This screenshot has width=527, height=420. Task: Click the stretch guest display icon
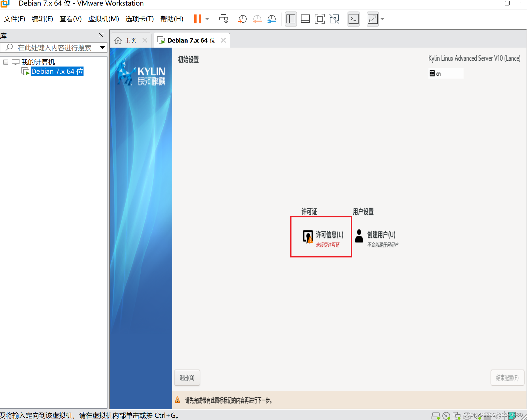click(373, 19)
